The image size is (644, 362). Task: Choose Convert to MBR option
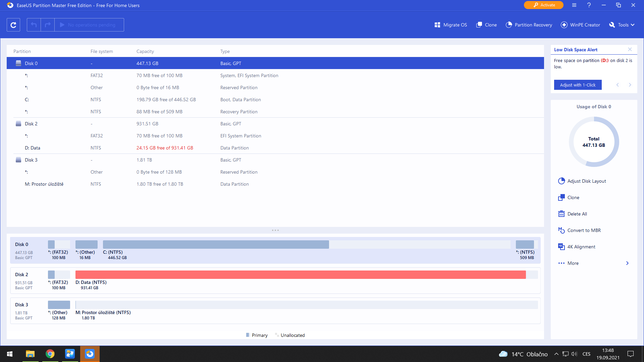(584, 230)
